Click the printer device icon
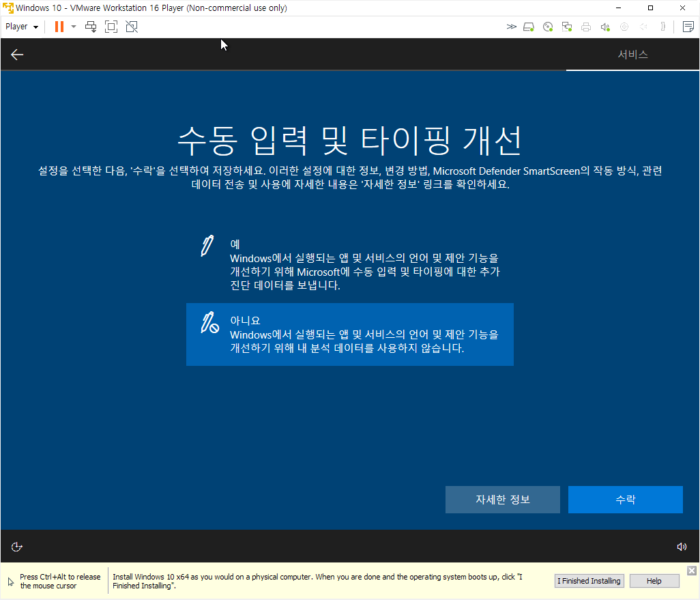This screenshot has width=700, height=600. pos(586,27)
